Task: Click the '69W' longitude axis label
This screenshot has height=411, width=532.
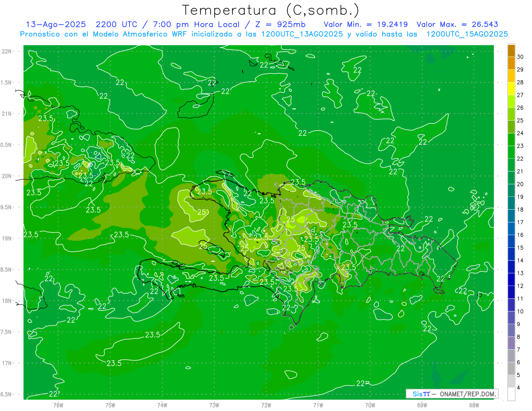Action: coord(422,405)
